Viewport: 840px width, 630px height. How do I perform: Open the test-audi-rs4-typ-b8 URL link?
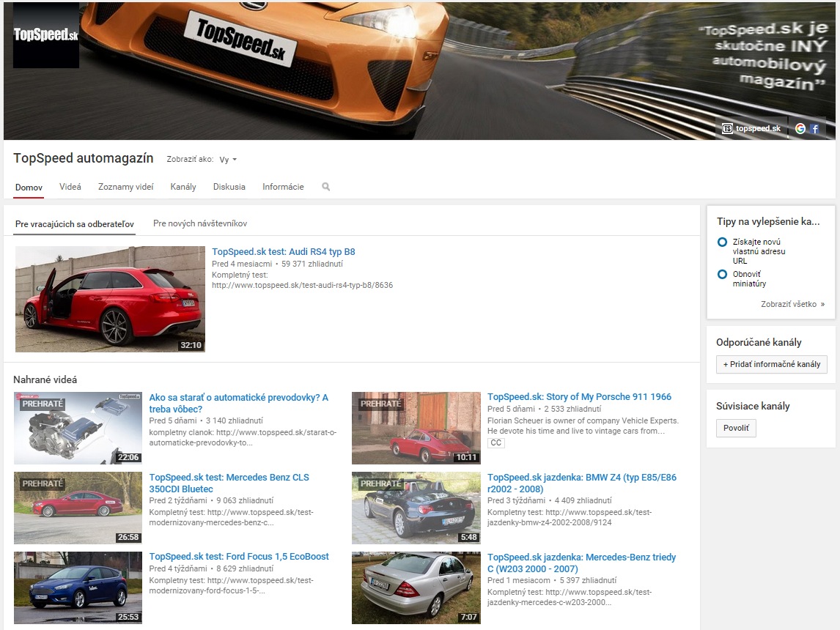pyautogui.click(x=302, y=285)
